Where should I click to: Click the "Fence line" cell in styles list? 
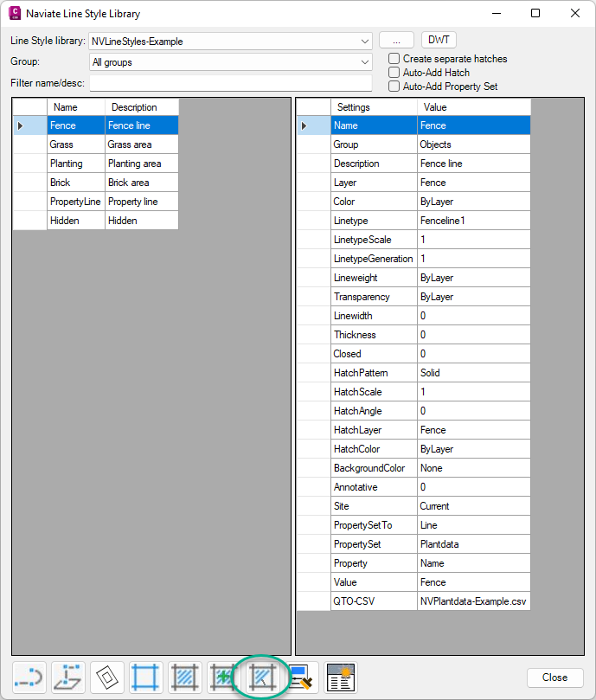point(142,125)
